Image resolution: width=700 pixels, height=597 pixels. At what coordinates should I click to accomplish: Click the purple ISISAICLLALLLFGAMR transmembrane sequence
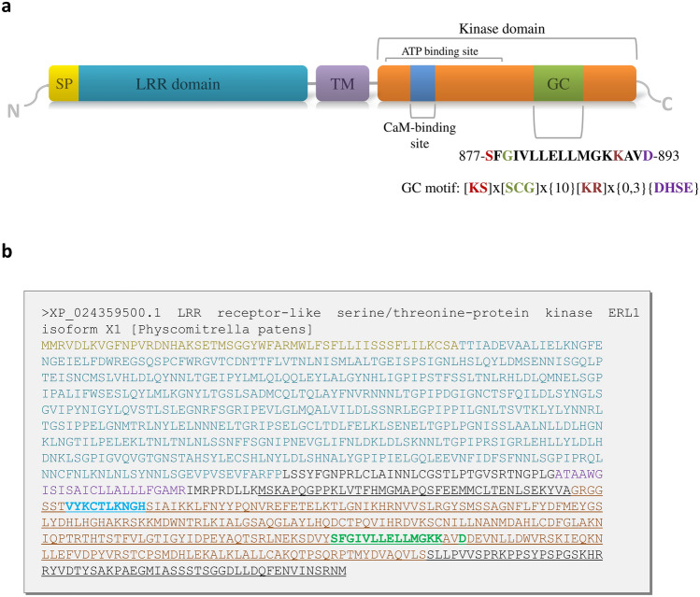coord(114,490)
